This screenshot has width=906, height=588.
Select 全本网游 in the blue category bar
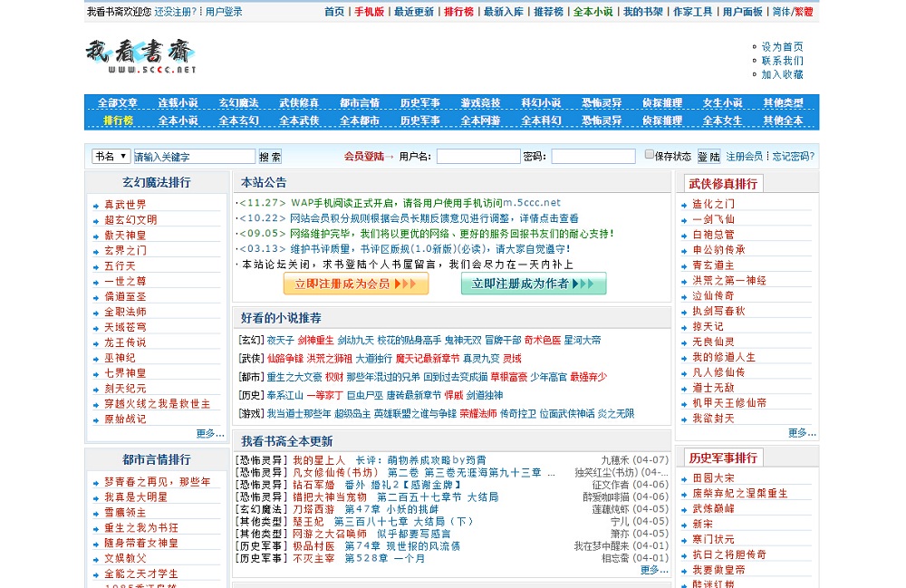pyautogui.click(x=481, y=120)
